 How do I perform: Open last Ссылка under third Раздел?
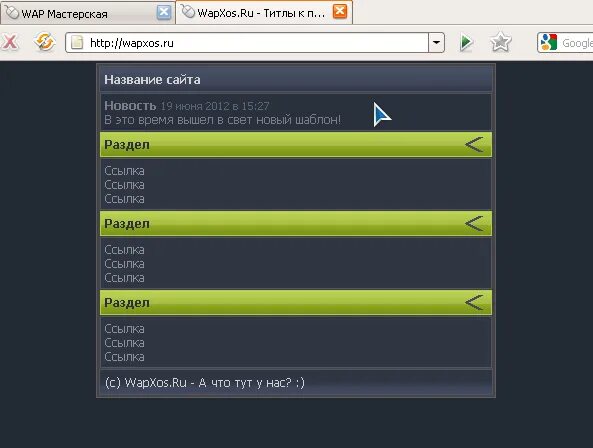(124, 357)
